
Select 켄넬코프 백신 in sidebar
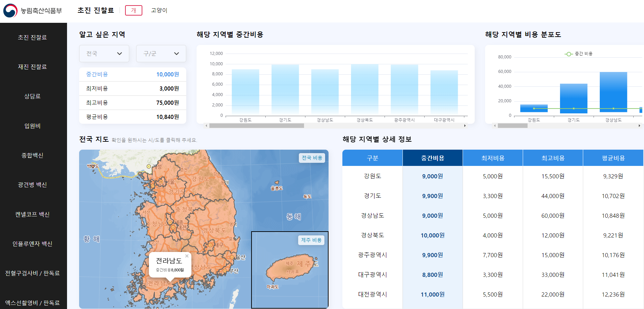point(32,214)
